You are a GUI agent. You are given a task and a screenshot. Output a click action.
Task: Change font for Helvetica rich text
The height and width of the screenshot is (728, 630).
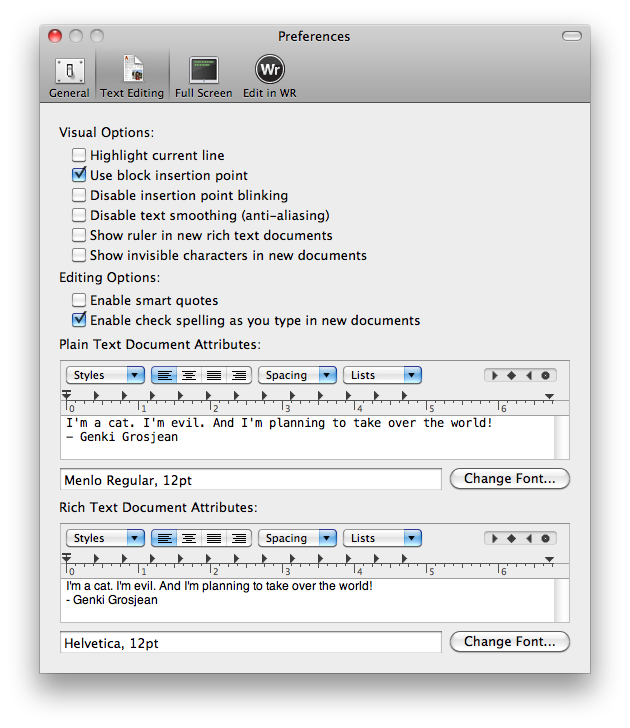tap(509, 642)
